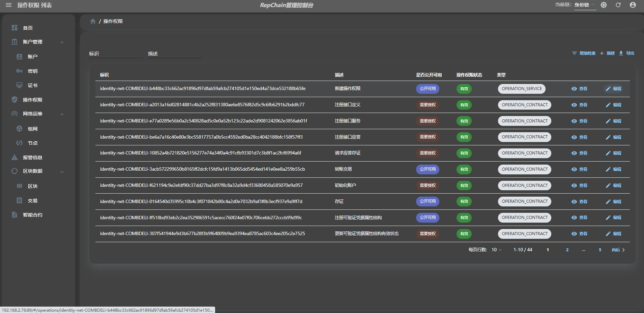Click the refresh icon in the header
Screen dimensions: 644x313
click(618, 5)
